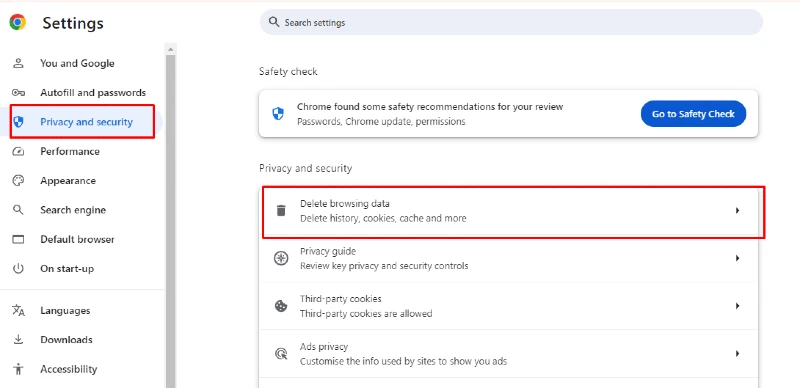Click the Privacy and security shield icon
Screen dimensions: 800x388
[18, 122]
